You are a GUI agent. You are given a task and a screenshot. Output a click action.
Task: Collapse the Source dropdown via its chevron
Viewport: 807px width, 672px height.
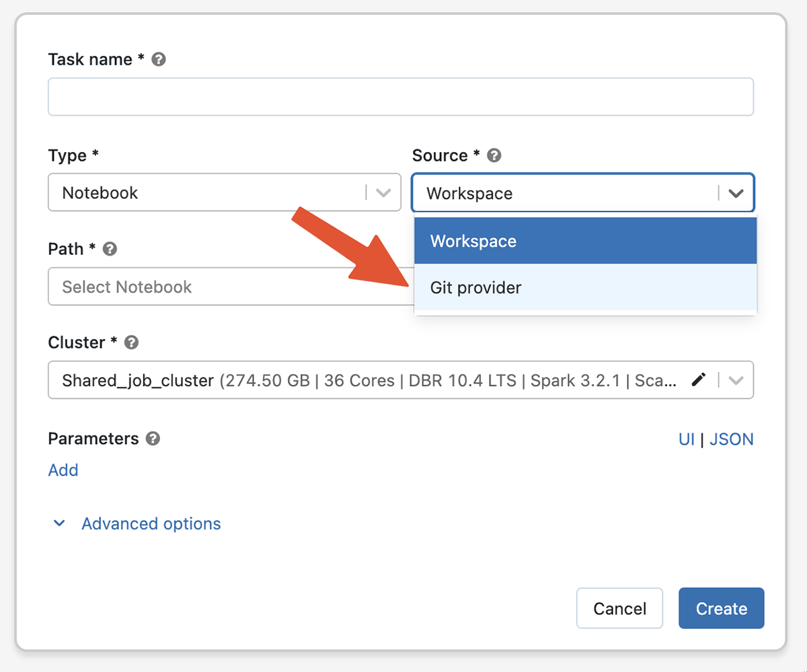(x=736, y=193)
